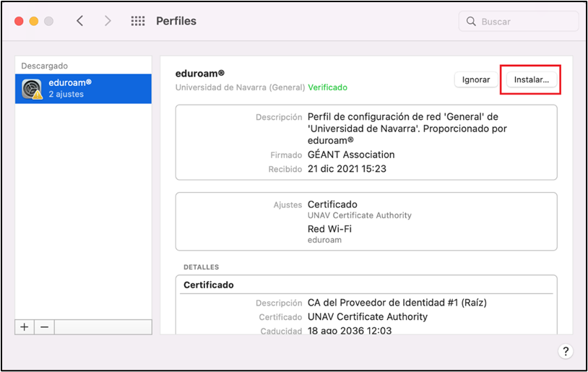Click the Descargado sidebar header
Viewport: 588px width, 372px height.
pos(44,66)
